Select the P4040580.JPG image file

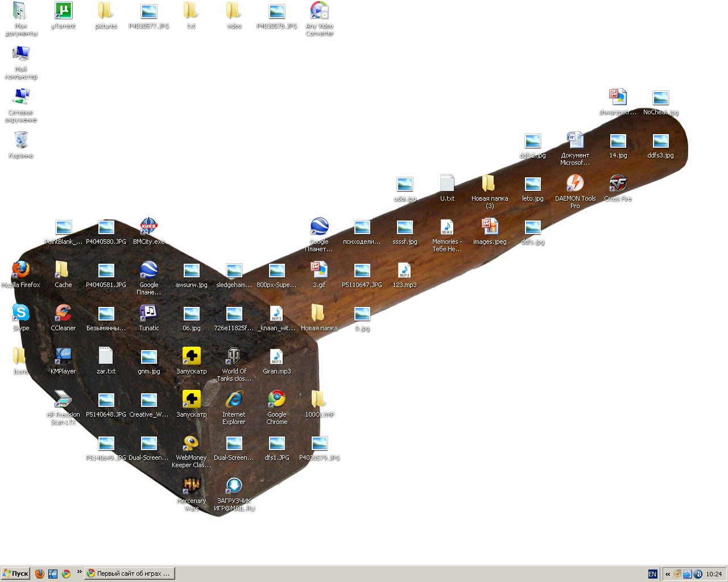pos(106,231)
